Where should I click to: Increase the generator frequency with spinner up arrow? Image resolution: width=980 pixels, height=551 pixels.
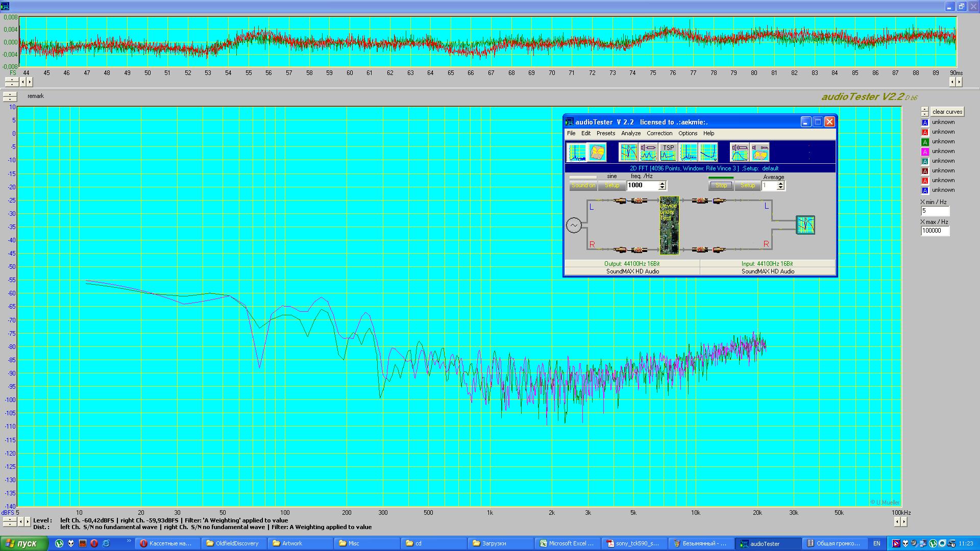click(663, 183)
